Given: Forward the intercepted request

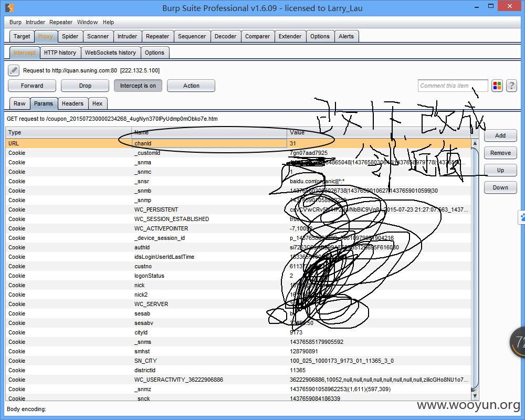Looking at the screenshot, I should click(x=32, y=86).
